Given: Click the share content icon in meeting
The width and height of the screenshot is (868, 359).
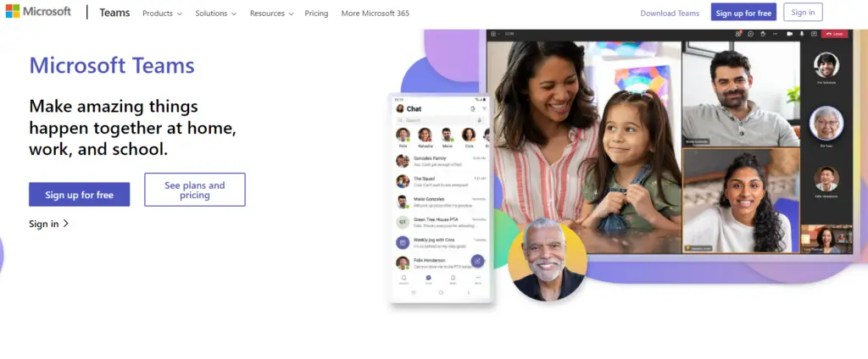Looking at the screenshot, I should click(x=814, y=34).
